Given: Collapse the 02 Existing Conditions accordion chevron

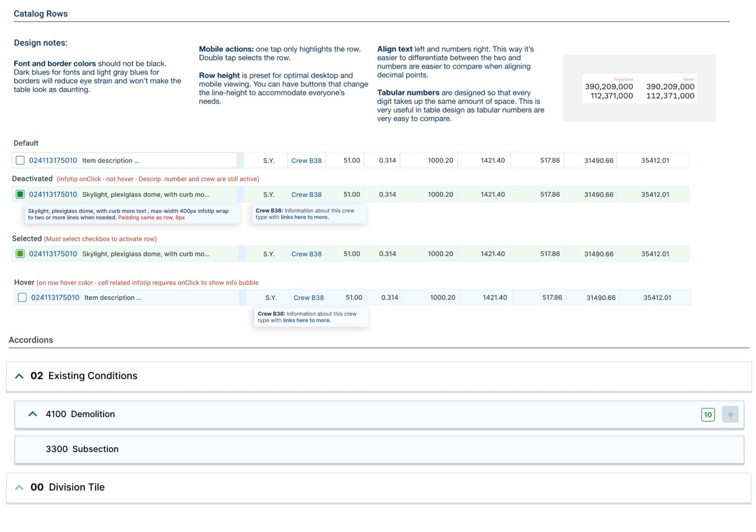Looking at the screenshot, I should (19, 376).
